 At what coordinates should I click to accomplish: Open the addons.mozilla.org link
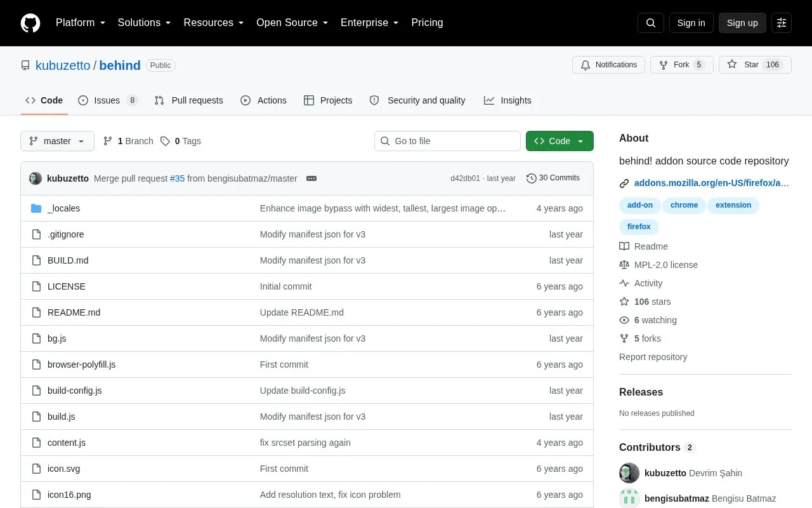point(712,183)
